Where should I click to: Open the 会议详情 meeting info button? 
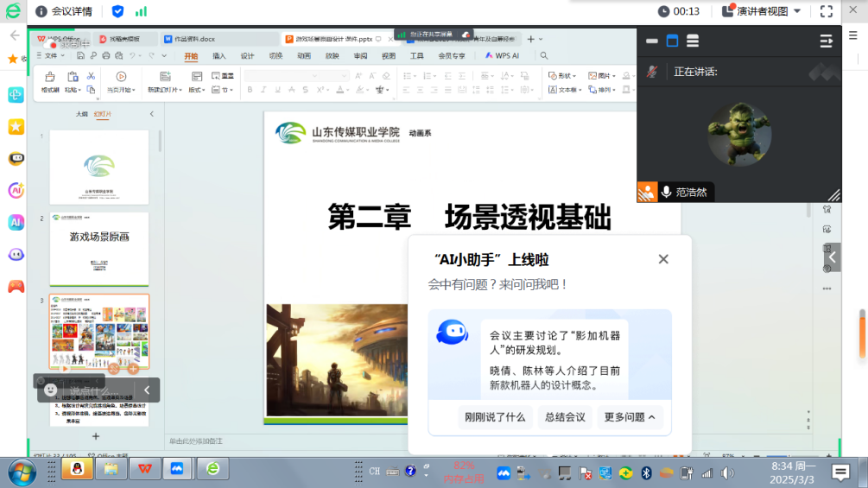point(64,11)
